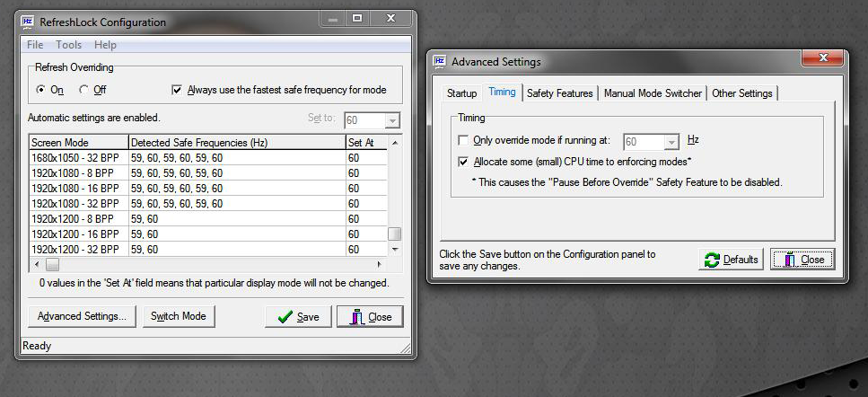
Task: Enable Only override mode if running at checkbox
Action: [463, 141]
